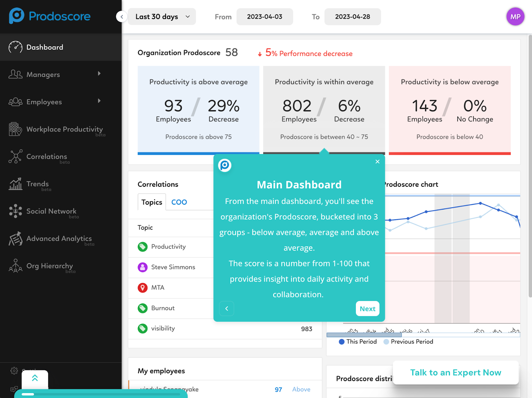
Task: Click the Trends chart icon
Action: pos(15,184)
